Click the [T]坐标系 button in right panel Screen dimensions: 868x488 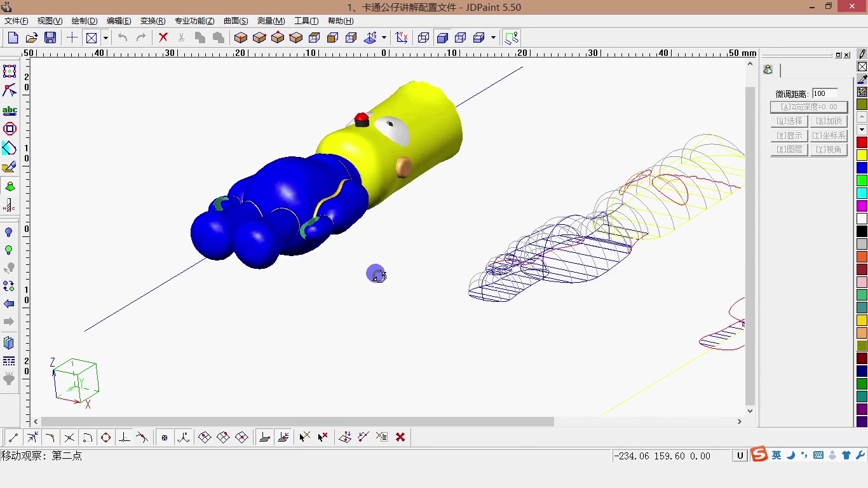[829, 135]
